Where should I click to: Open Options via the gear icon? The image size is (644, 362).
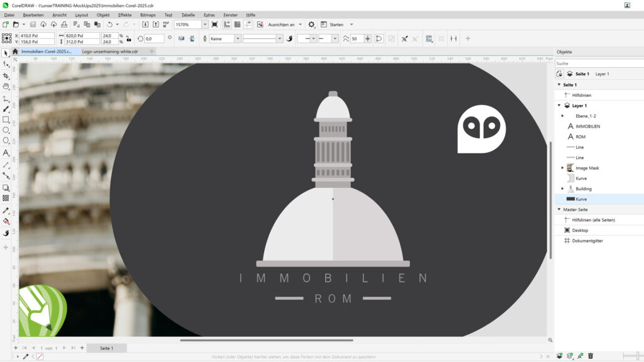click(x=311, y=25)
